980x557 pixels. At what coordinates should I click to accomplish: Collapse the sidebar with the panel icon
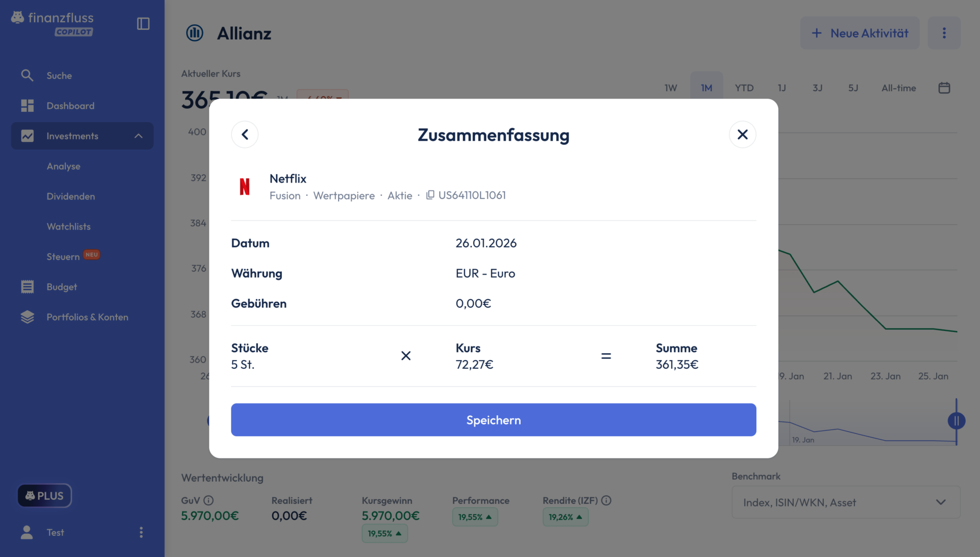pyautogui.click(x=143, y=24)
